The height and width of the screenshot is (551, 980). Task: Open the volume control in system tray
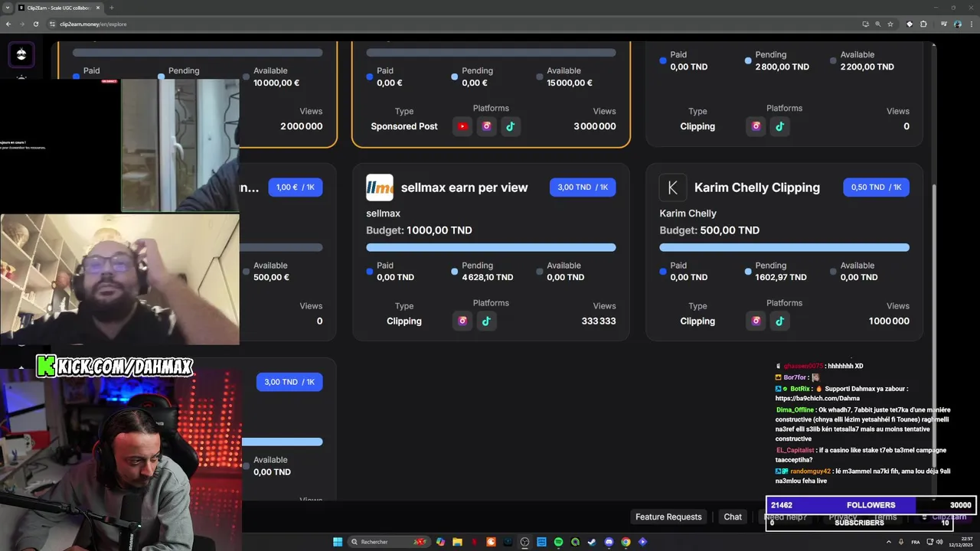pyautogui.click(x=939, y=542)
